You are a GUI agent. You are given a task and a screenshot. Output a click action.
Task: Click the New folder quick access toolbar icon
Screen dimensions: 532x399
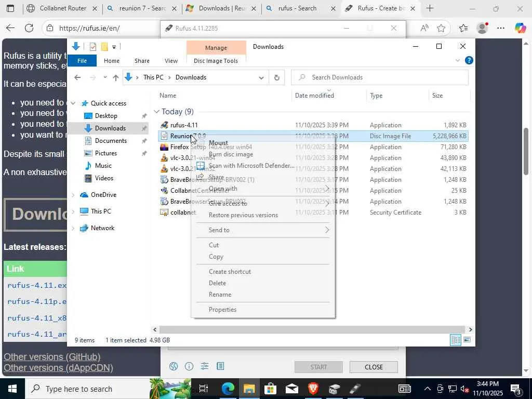point(104,47)
